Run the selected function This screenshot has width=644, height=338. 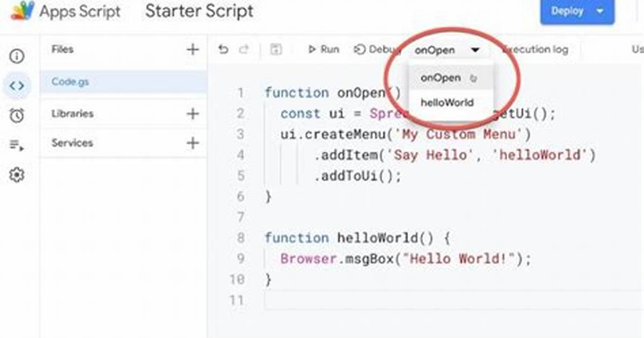[x=324, y=50]
